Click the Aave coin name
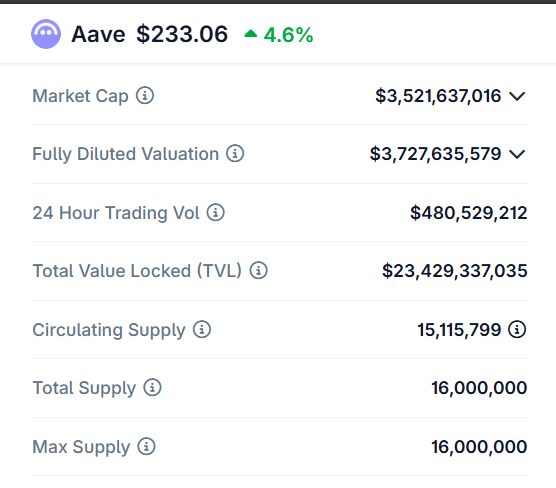Image resolution: width=556 pixels, height=488 pixels. pos(98,34)
